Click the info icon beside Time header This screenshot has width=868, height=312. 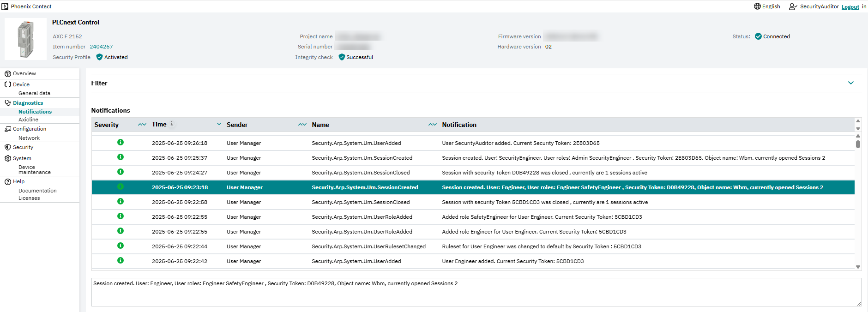tap(172, 124)
